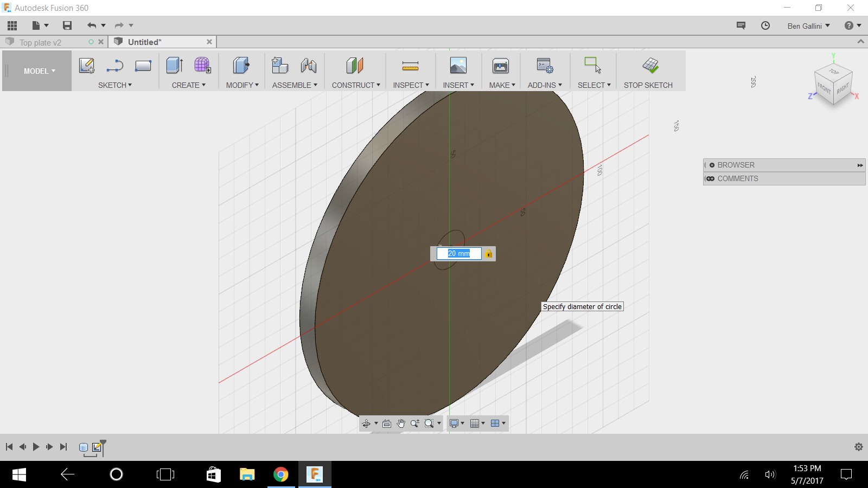Click the ViewCube TOP face

pyautogui.click(x=834, y=72)
